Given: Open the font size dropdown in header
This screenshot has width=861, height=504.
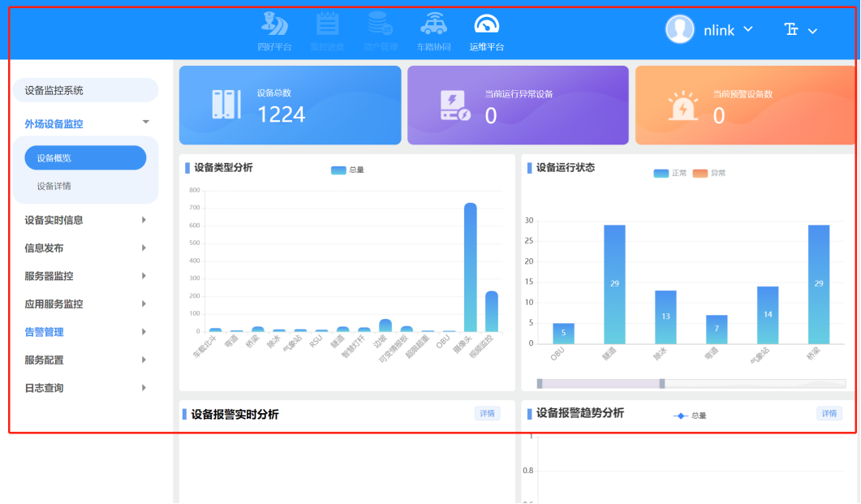Looking at the screenshot, I should coord(800,30).
